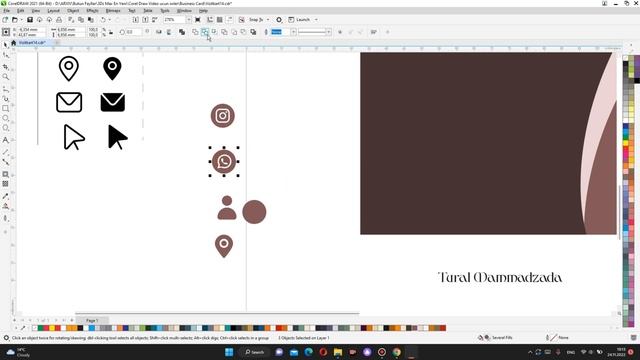Viewport: 640px width, 360px height.
Task: Select the Ellipse tool in toolbox
Action: pos(6,118)
